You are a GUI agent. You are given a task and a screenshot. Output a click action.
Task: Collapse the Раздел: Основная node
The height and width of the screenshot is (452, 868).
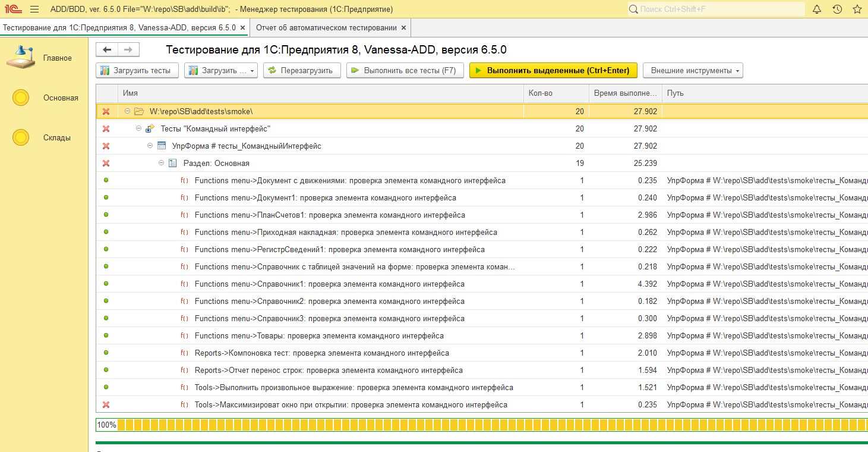coord(161,163)
